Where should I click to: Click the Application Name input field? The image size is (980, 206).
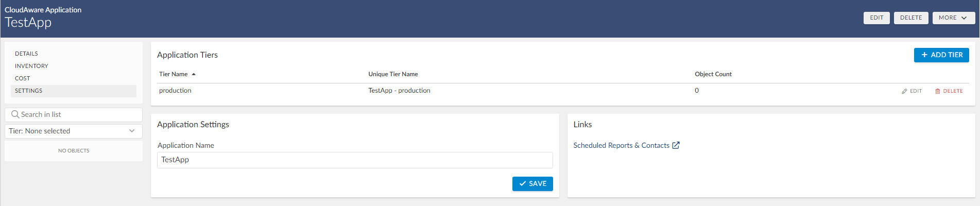355,160
